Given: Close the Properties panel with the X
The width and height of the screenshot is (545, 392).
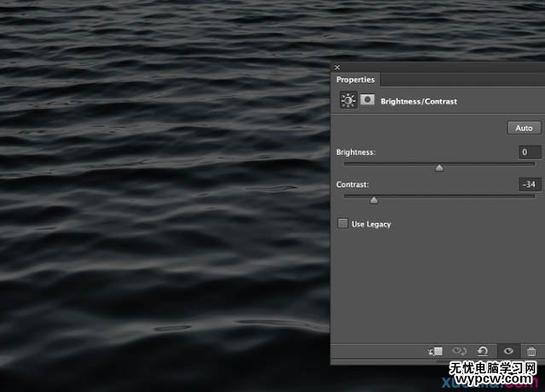Looking at the screenshot, I should pos(337,67).
